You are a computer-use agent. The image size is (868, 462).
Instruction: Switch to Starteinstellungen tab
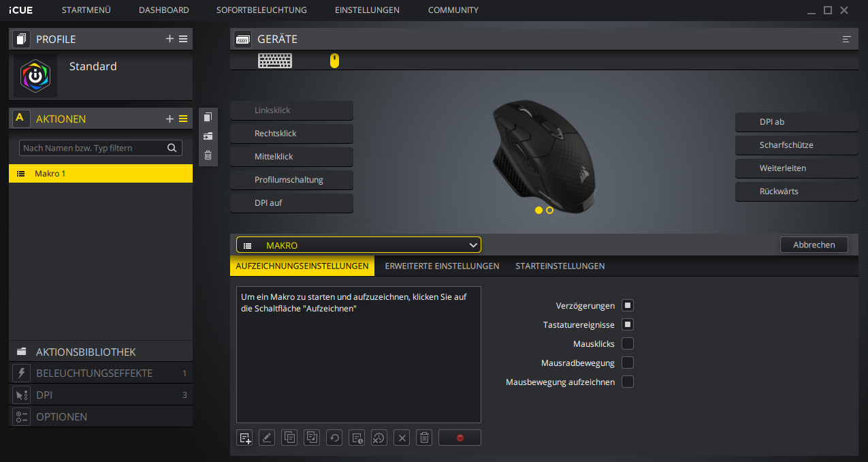[560, 266]
